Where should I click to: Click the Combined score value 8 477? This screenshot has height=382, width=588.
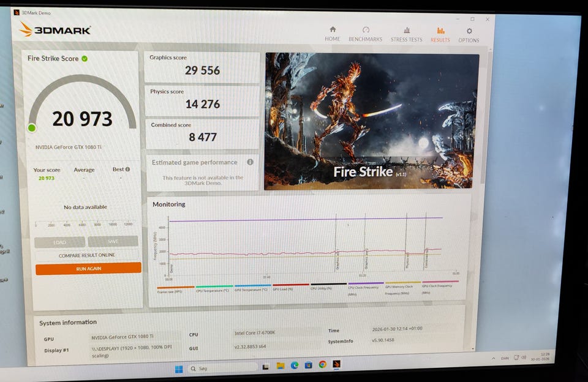click(x=203, y=137)
